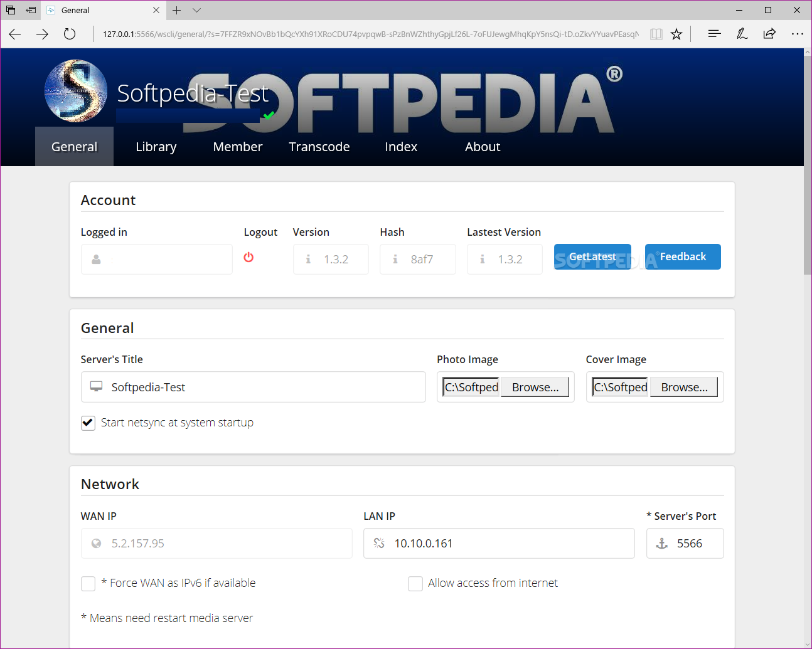This screenshot has width=812, height=649.
Task: Click the page vertical scrollbar thumb
Action: (808, 166)
